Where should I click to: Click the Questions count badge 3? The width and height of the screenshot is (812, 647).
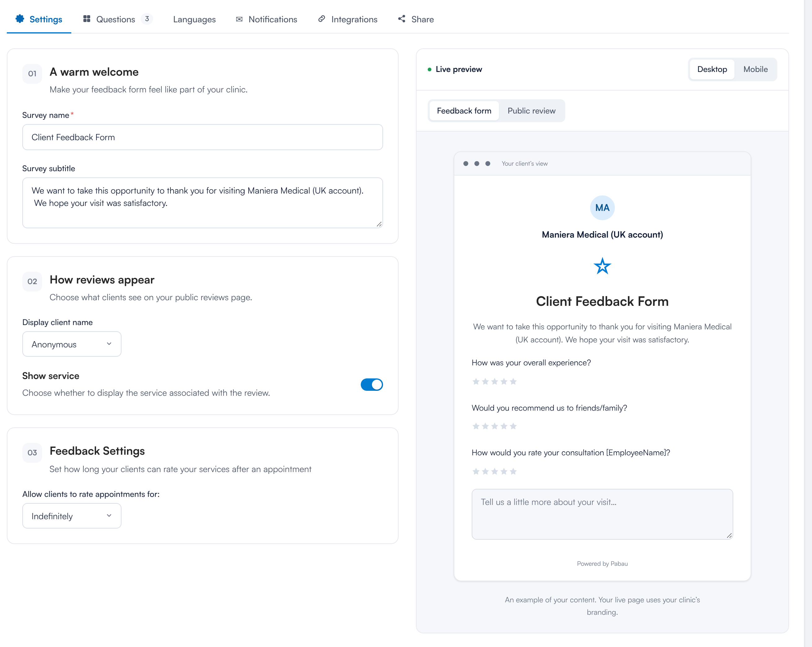(147, 19)
